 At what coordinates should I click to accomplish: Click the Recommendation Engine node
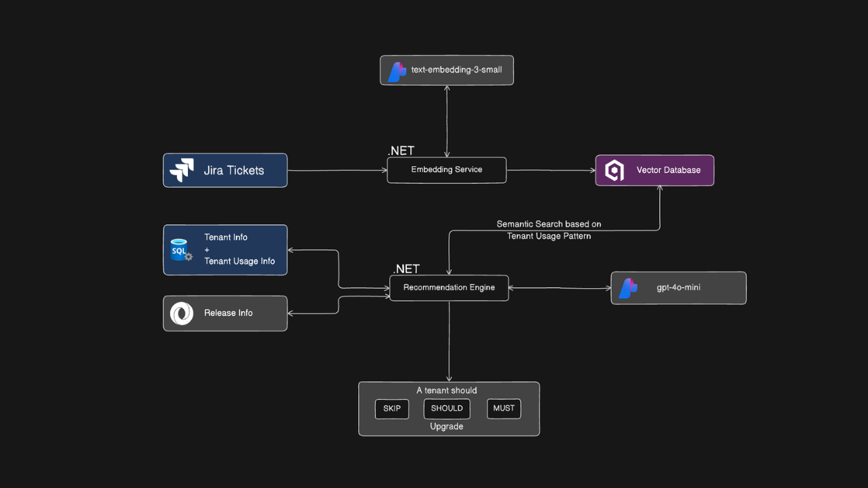[449, 287]
